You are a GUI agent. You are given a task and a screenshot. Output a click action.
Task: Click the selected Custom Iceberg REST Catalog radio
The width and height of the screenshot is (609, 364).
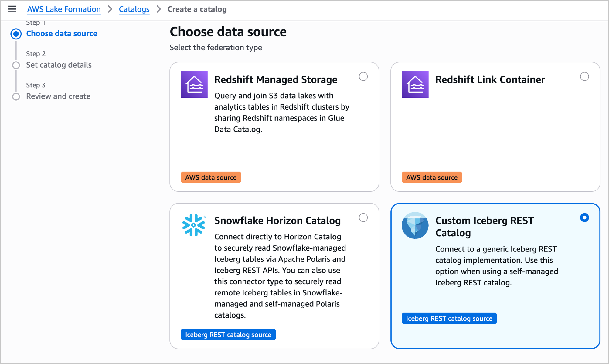(x=584, y=217)
